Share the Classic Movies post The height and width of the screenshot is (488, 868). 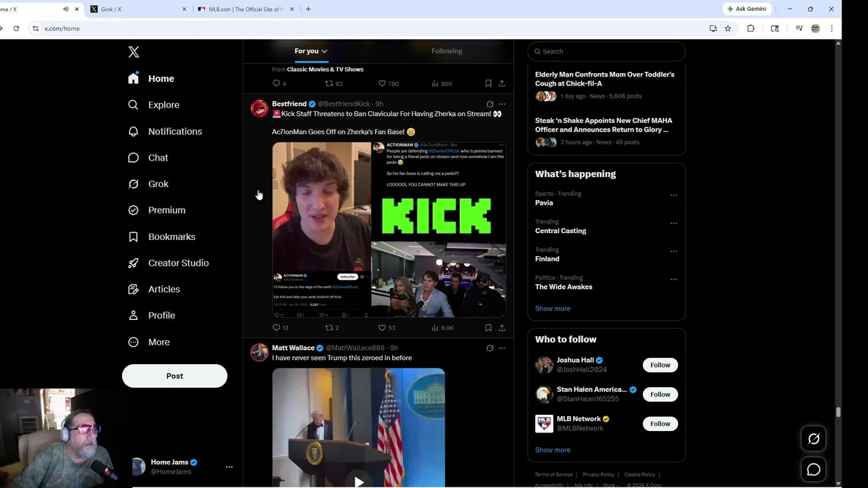[x=502, y=83]
